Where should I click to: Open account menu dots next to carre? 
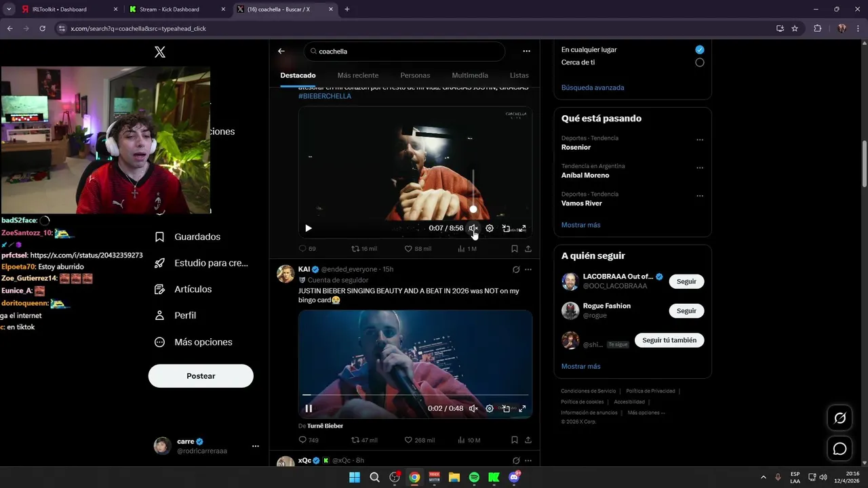(x=256, y=446)
